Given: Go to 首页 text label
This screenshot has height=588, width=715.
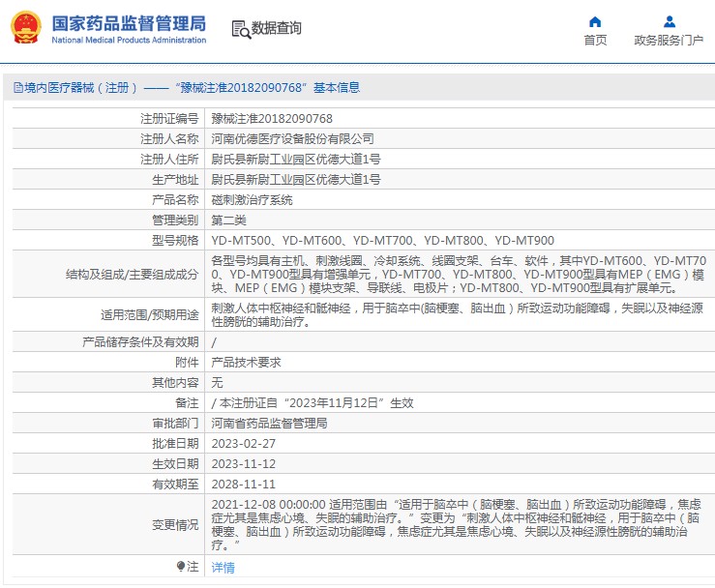Looking at the screenshot, I should point(595,41).
